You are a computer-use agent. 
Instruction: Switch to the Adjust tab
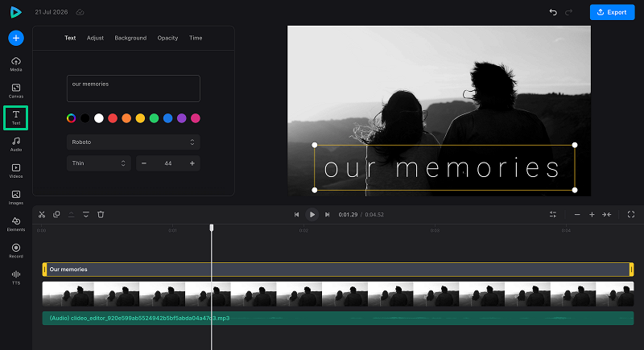[95, 38]
